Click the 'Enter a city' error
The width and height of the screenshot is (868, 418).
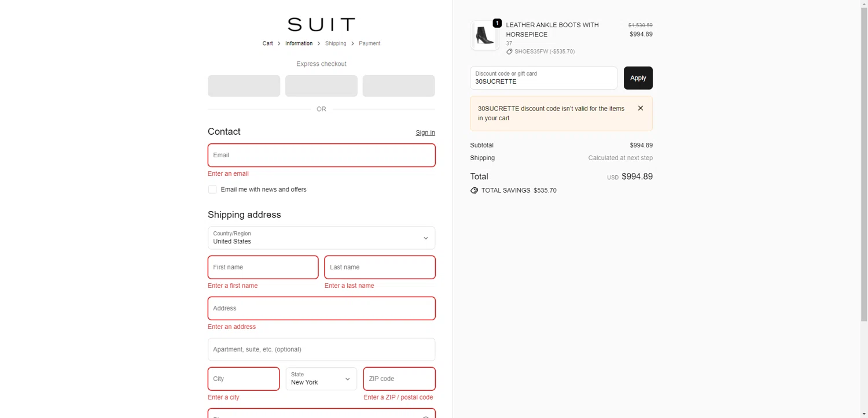223,397
